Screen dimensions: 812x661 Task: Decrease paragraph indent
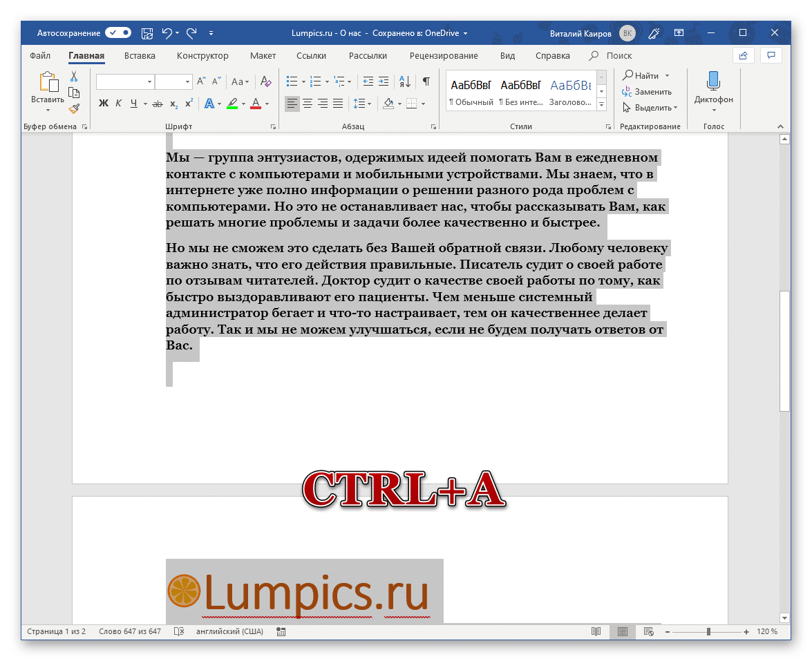coord(368,82)
